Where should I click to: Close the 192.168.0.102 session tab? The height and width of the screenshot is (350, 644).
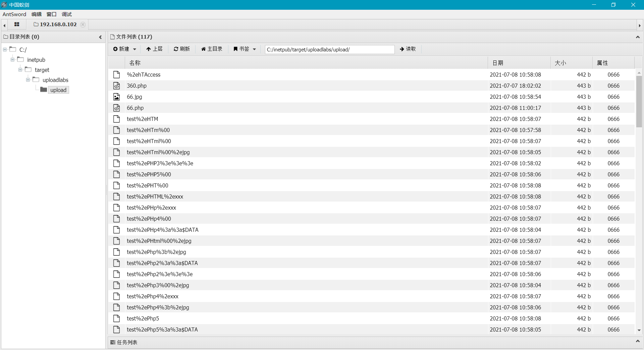tap(83, 25)
